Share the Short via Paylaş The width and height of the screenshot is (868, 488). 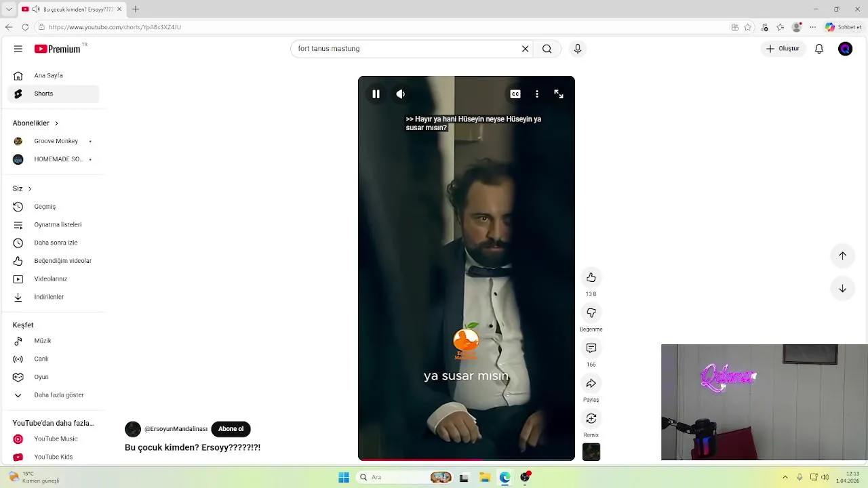(591, 383)
